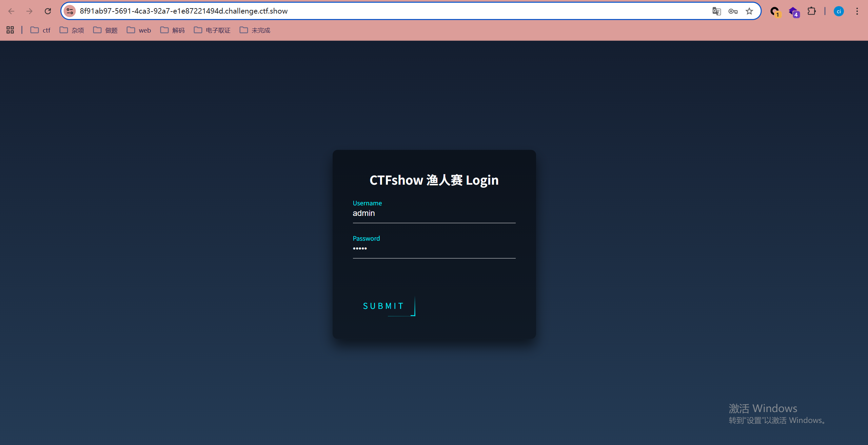
Task: Reload the current page
Action: click(48, 11)
